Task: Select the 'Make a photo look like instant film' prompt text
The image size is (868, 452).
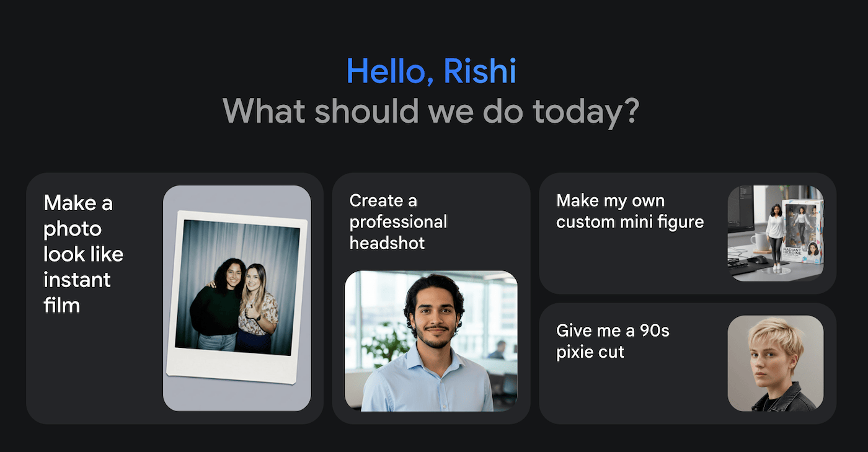Action: click(83, 254)
